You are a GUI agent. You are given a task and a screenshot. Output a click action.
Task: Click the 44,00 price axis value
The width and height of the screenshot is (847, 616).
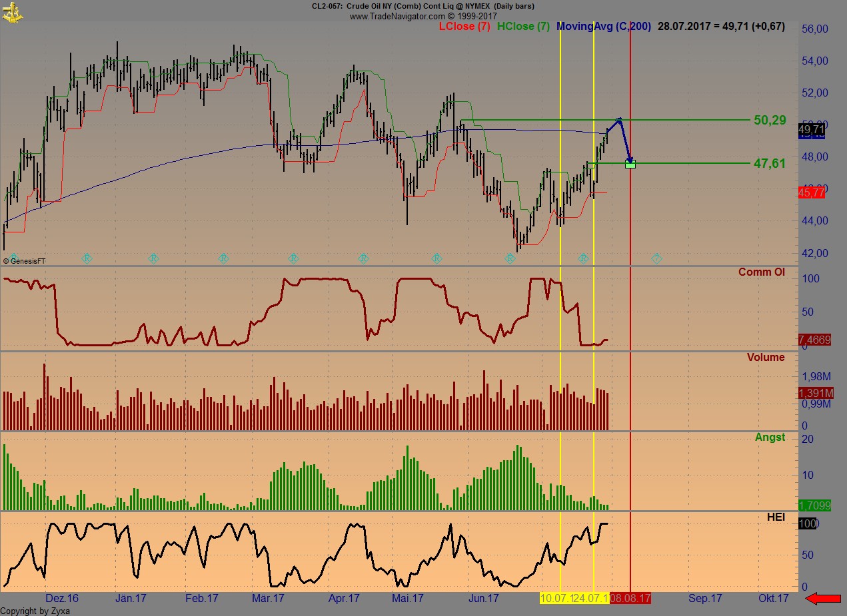814,221
